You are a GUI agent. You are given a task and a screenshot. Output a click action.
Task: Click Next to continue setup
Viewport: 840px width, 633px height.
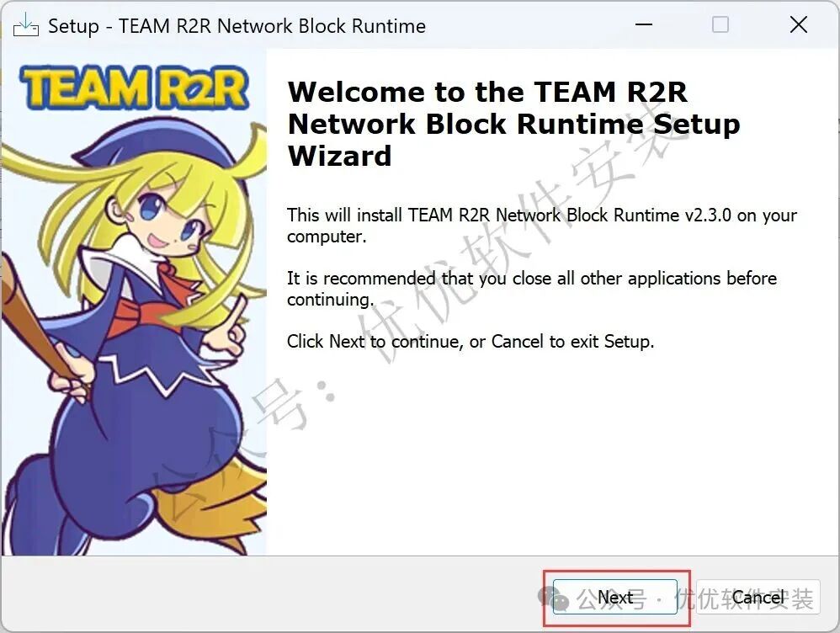pyautogui.click(x=615, y=597)
